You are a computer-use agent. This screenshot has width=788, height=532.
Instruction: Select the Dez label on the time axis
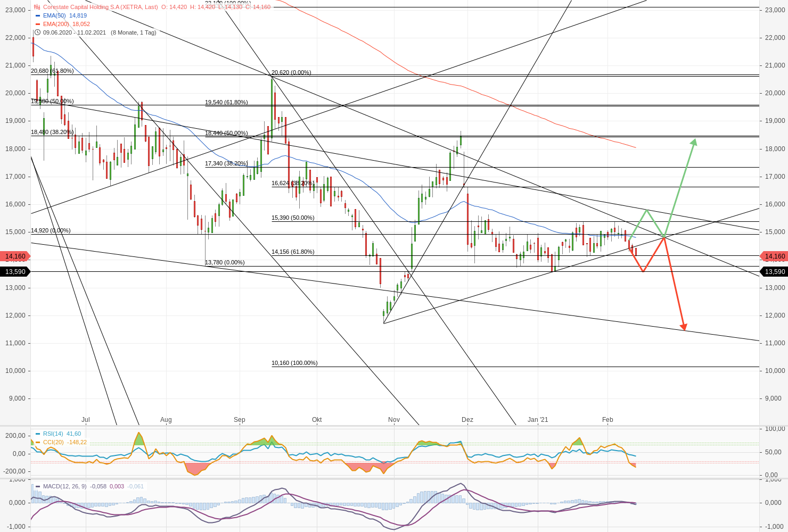(467, 420)
